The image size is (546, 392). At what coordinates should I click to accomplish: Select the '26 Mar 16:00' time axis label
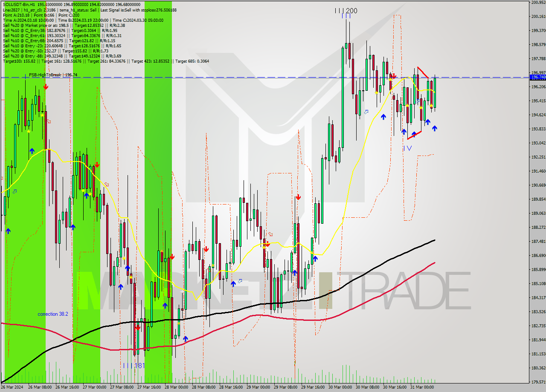[x=67, y=387]
